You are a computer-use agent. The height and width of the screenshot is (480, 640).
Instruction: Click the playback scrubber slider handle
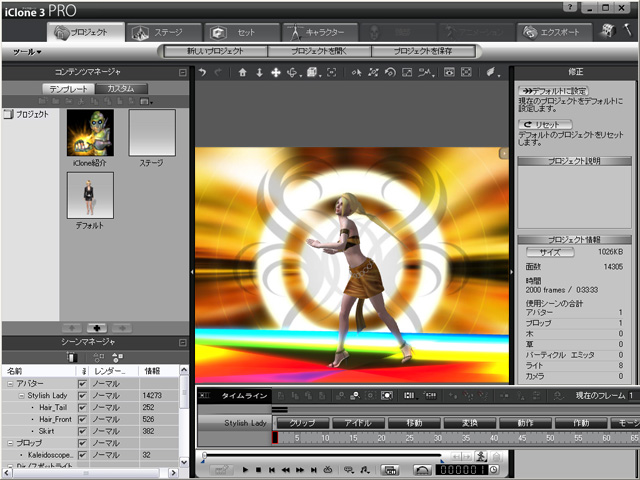204,455
